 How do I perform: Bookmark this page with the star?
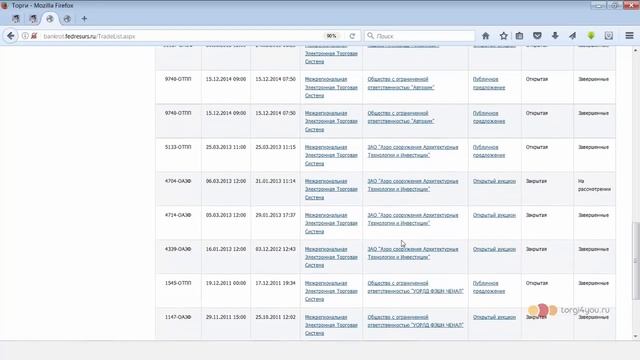(x=503, y=36)
